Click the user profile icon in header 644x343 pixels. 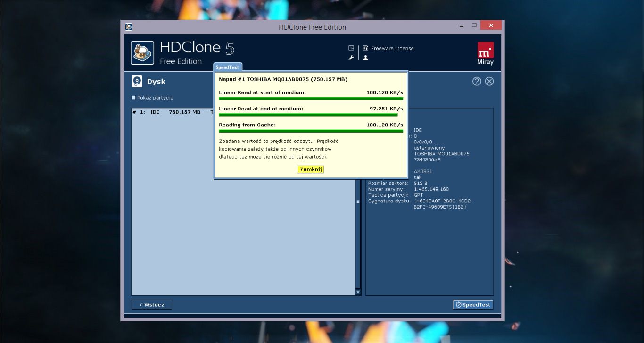click(x=365, y=58)
